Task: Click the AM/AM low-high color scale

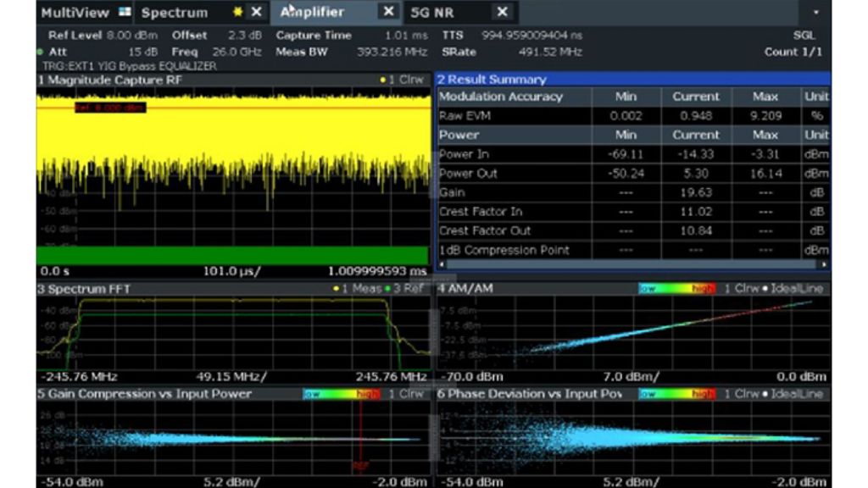Action: point(677,289)
